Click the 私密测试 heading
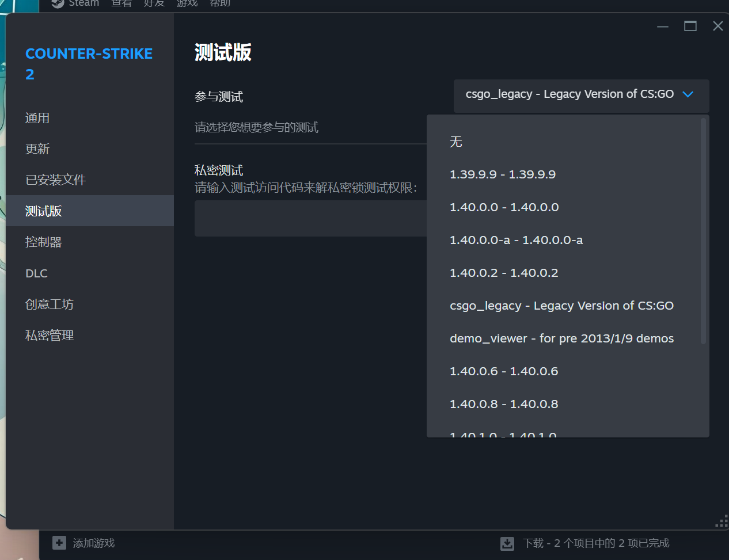Viewport: 729px width, 560px height. (x=219, y=170)
